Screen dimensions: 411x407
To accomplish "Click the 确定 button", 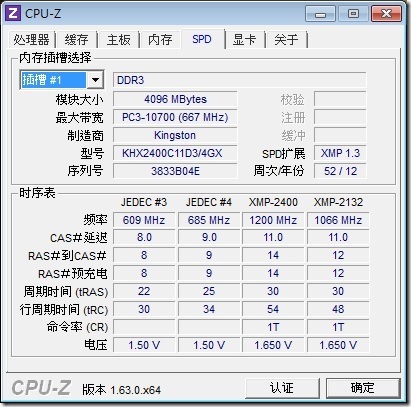I will tap(363, 388).
